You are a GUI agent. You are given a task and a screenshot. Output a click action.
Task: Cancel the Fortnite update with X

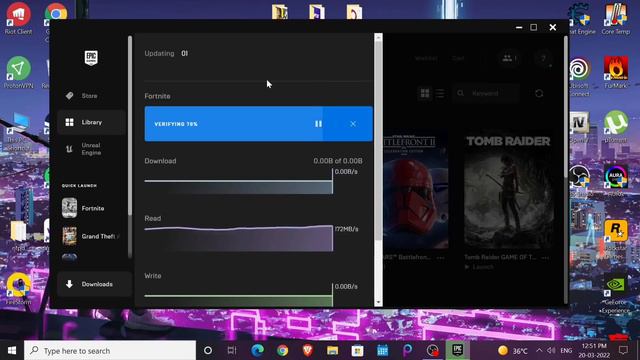click(x=353, y=124)
